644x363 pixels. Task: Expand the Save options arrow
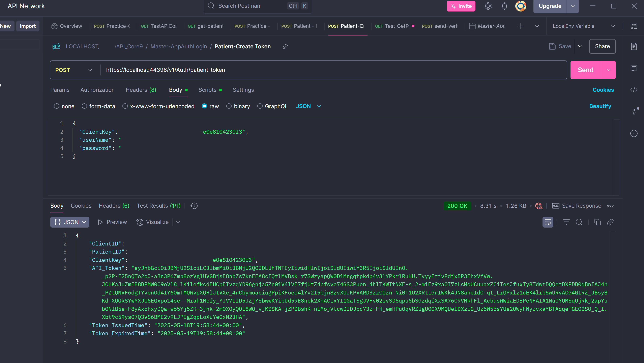coord(580,47)
